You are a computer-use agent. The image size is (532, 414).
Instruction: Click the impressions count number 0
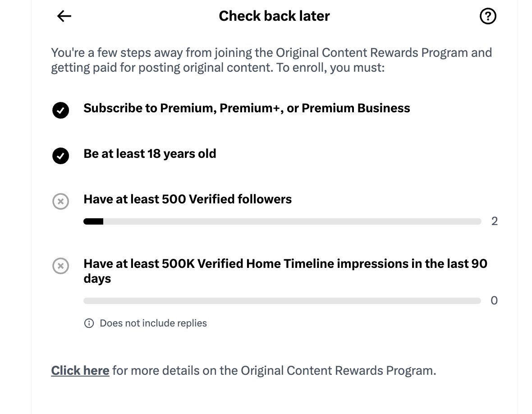[x=494, y=300]
